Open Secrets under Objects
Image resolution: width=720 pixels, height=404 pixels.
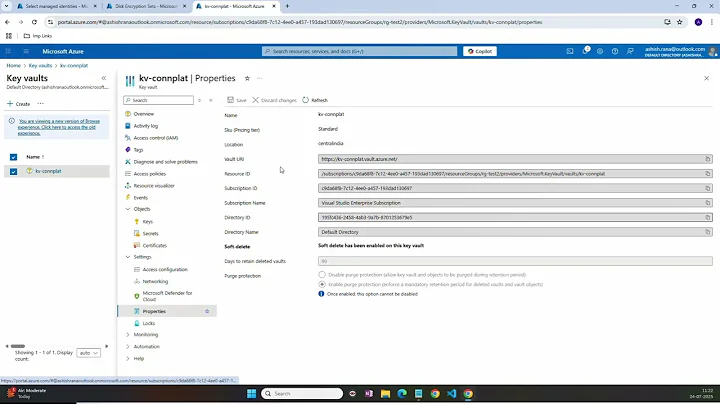coord(150,233)
